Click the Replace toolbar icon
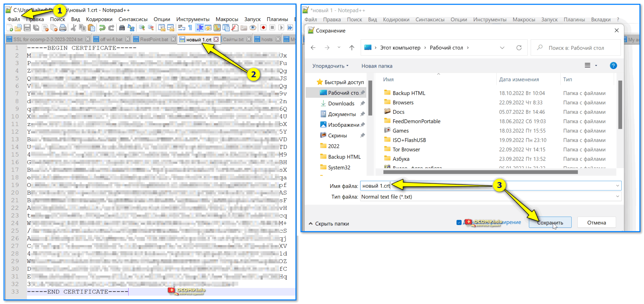The width and height of the screenshot is (644, 304). [131, 28]
